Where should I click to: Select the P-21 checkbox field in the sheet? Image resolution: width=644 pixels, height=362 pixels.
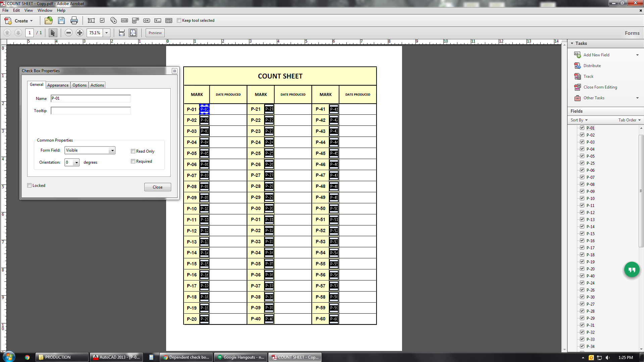(x=269, y=109)
